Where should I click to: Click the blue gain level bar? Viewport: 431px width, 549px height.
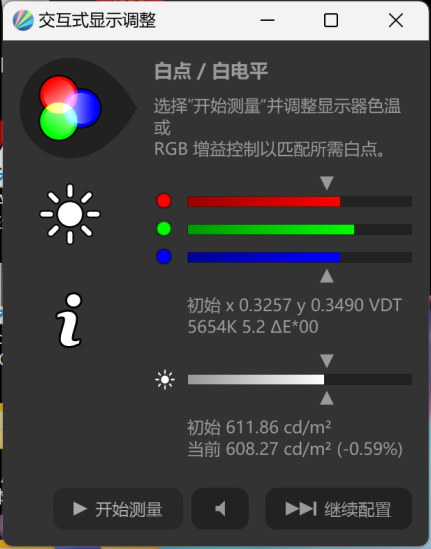pyautogui.click(x=300, y=257)
